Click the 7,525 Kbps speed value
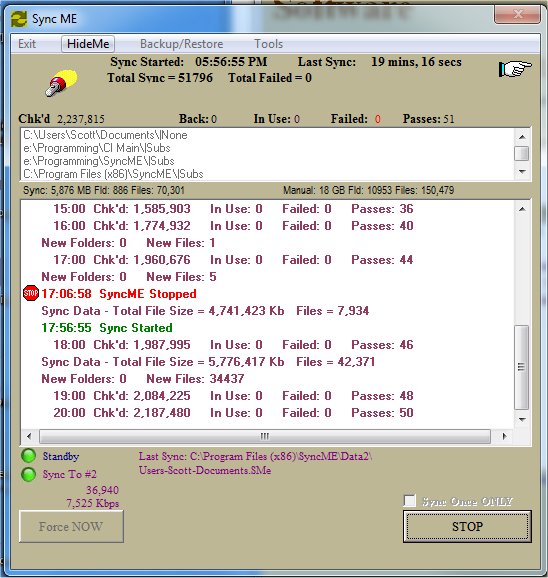Viewport: 548px width, 578px height. tap(93, 503)
